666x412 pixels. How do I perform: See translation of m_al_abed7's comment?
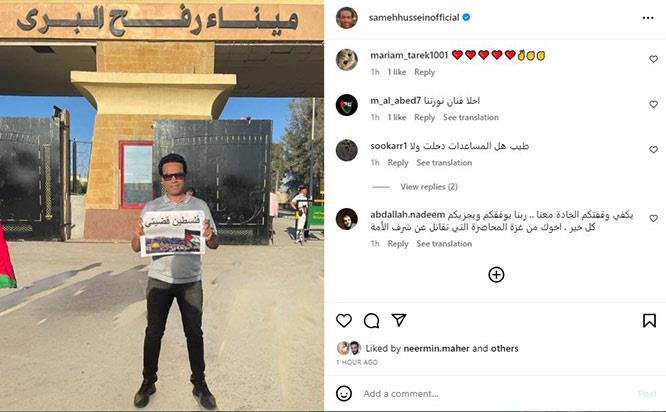(x=471, y=117)
